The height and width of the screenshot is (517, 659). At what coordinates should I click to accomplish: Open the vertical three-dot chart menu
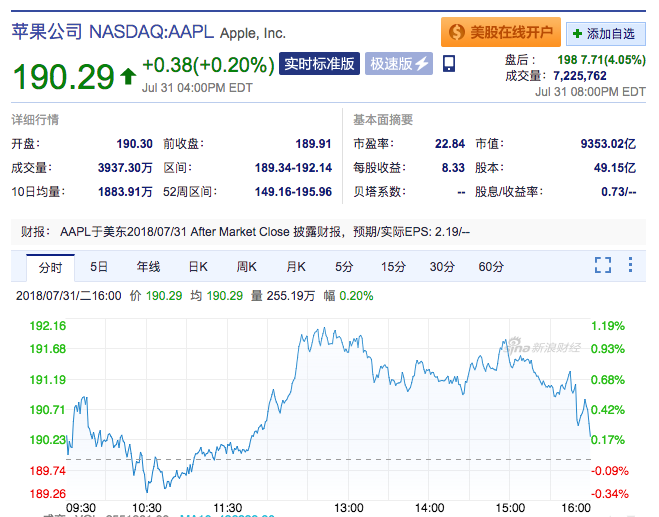tap(630, 265)
